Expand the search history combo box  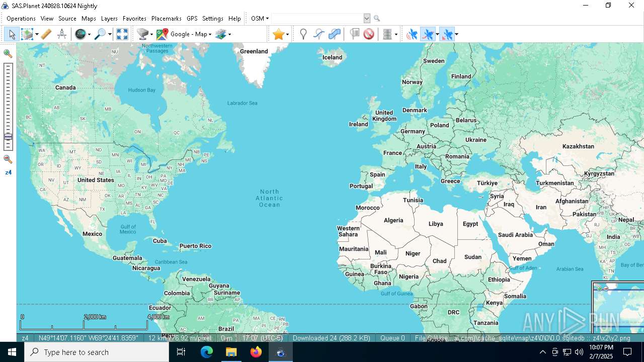click(x=367, y=19)
